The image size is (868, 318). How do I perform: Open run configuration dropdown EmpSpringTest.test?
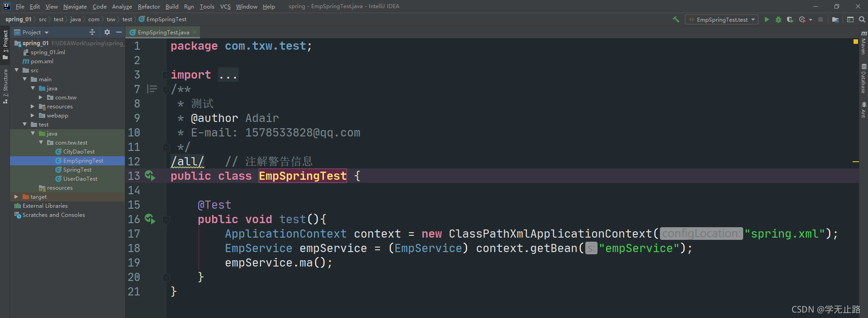point(721,19)
